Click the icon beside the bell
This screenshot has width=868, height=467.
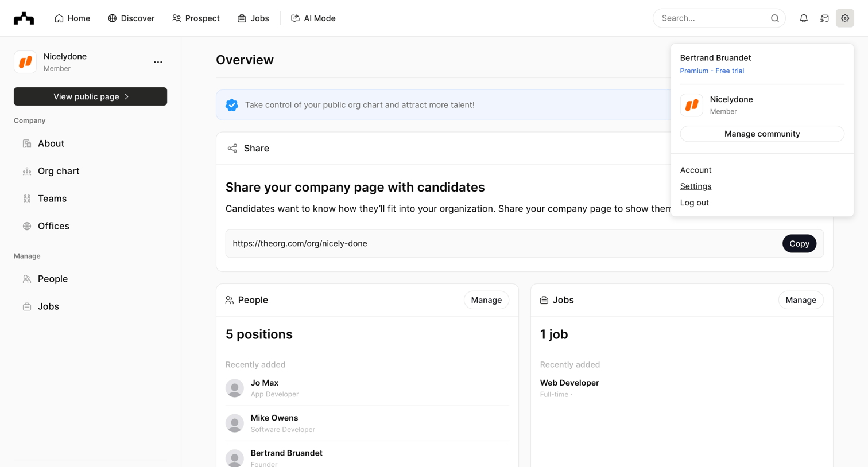tap(824, 18)
